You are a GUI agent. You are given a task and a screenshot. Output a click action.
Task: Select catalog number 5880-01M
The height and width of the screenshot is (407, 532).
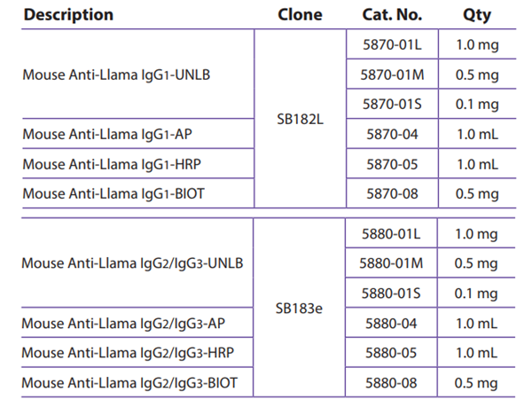point(391,263)
